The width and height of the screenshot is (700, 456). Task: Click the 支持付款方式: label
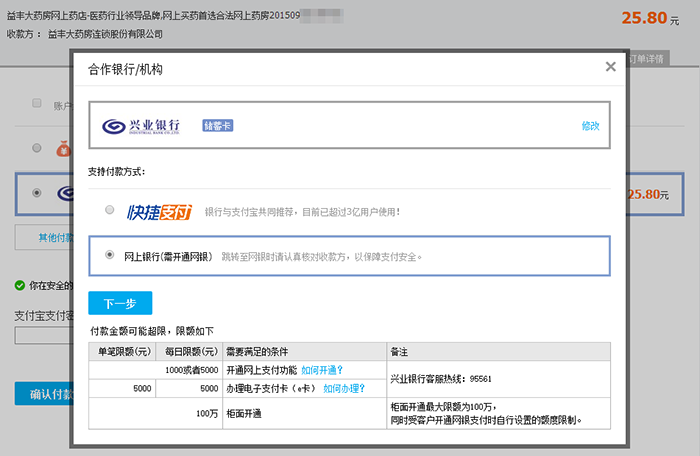coord(117,172)
